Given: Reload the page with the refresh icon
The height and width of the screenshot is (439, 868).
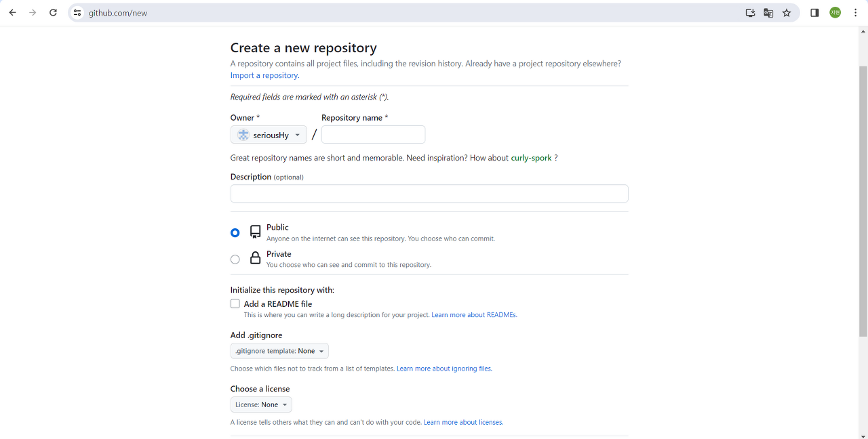Looking at the screenshot, I should 53,13.
